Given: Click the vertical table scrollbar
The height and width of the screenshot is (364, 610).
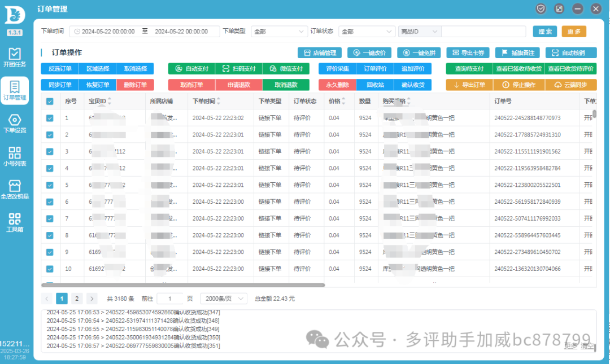Looking at the screenshot, I should pyautogui.click(x=594, y=113).
